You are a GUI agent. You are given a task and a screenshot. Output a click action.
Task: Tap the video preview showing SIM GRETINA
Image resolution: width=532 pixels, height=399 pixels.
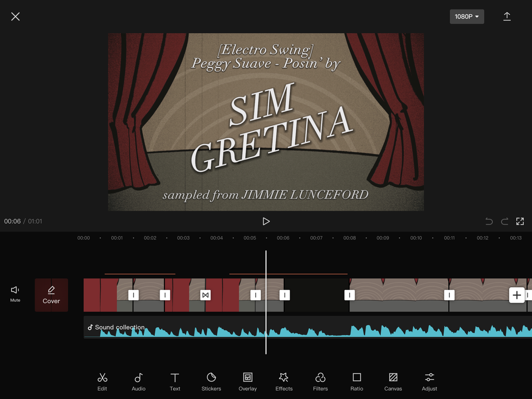(x=266, y=122)
